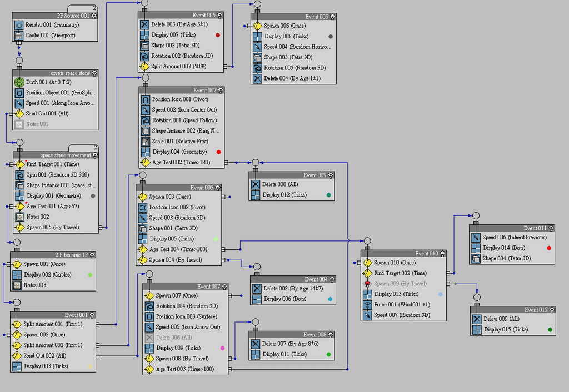The image size is (569, 392).
Task: Click the Event 010 input connector circle
Action: pos(367,241)
